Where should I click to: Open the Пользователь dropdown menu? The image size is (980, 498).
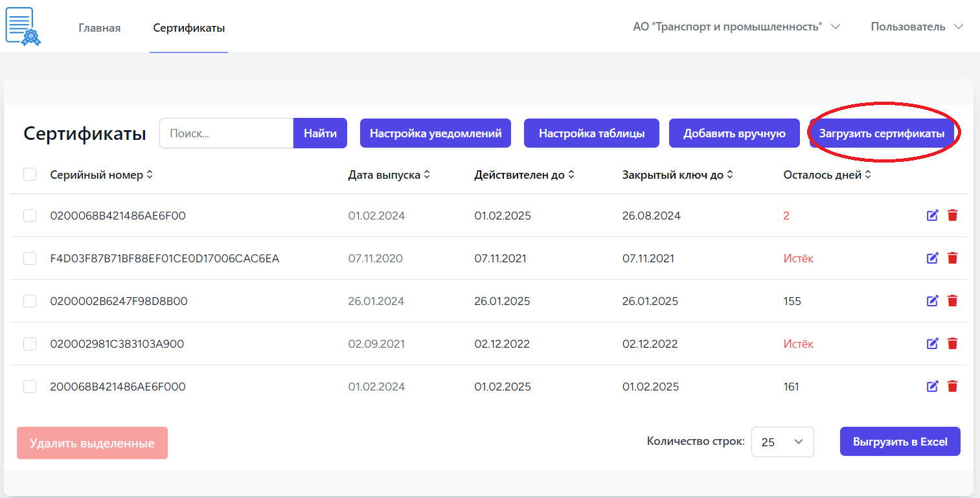tap(917, 27)
